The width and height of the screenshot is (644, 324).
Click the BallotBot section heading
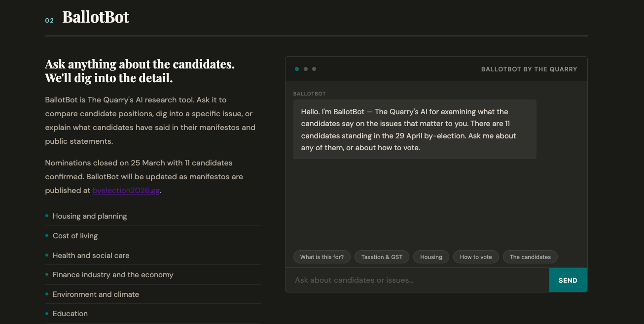(96, 18)
